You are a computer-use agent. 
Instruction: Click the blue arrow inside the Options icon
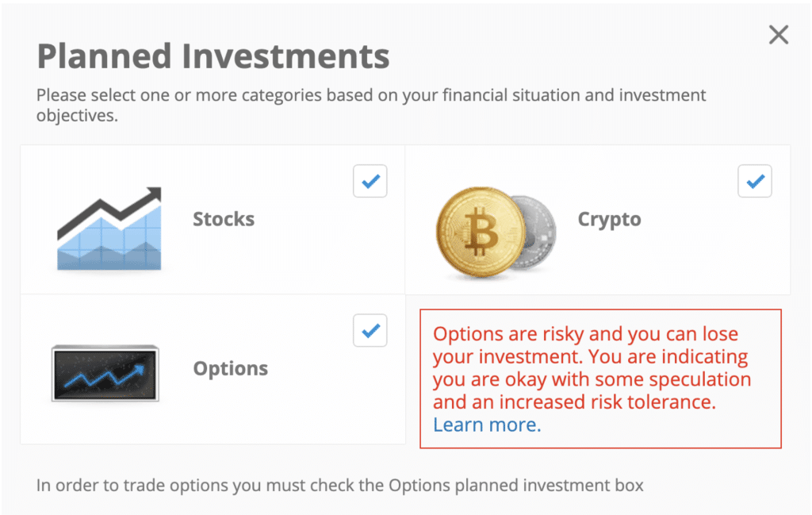click(x=105, y=377)
